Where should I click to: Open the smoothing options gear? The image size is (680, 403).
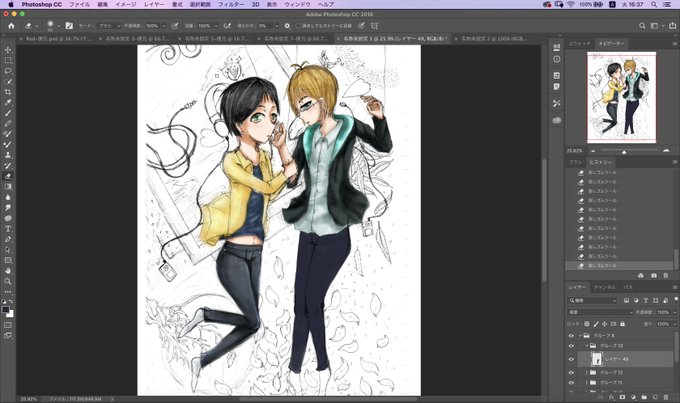[x=287, y=26]
